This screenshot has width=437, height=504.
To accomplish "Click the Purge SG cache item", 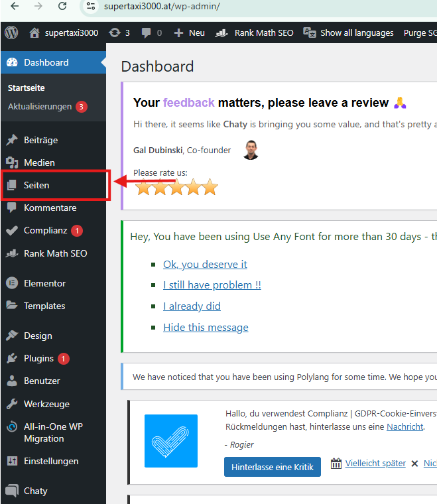I will (x=420, y=32).
